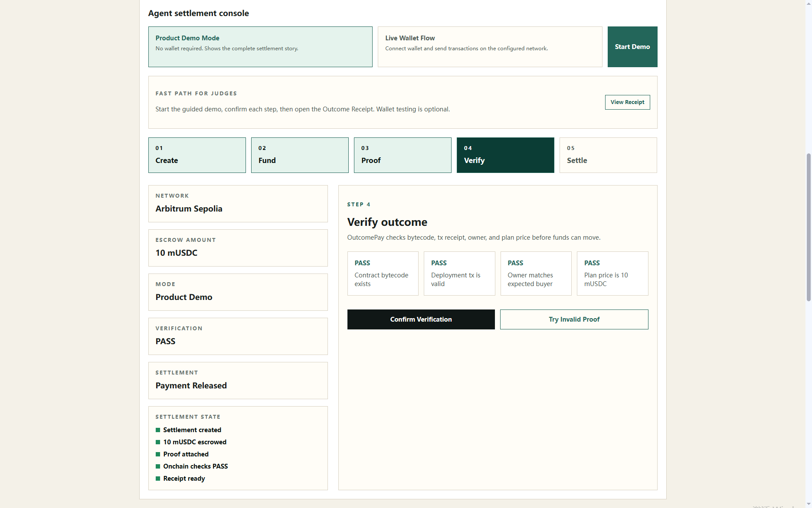Click the 10 mUSDC escrowed status item
The height and width of the screenshot is (508, 812).
(191, 442)
